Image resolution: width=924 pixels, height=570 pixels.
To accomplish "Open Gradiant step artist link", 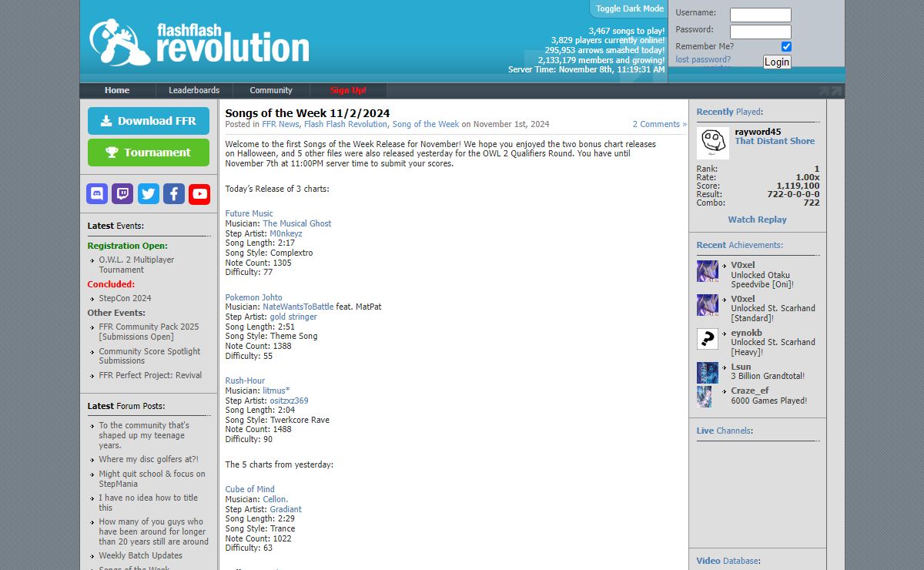I will tap(286, 509).
